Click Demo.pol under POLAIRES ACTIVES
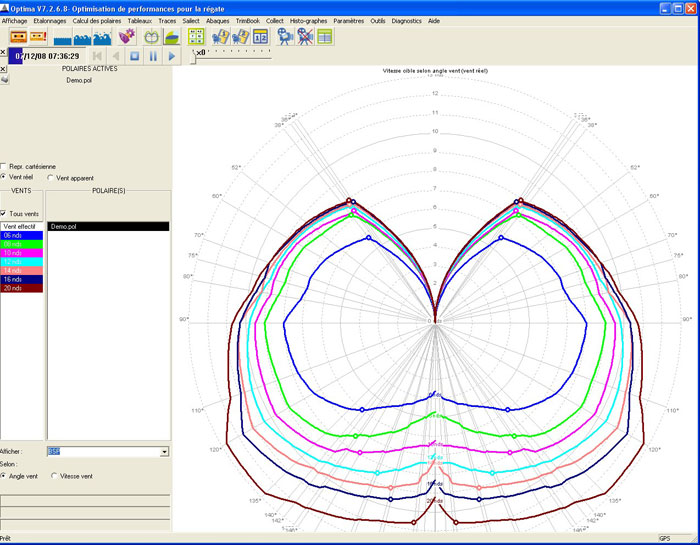 [x=79, y=80]
